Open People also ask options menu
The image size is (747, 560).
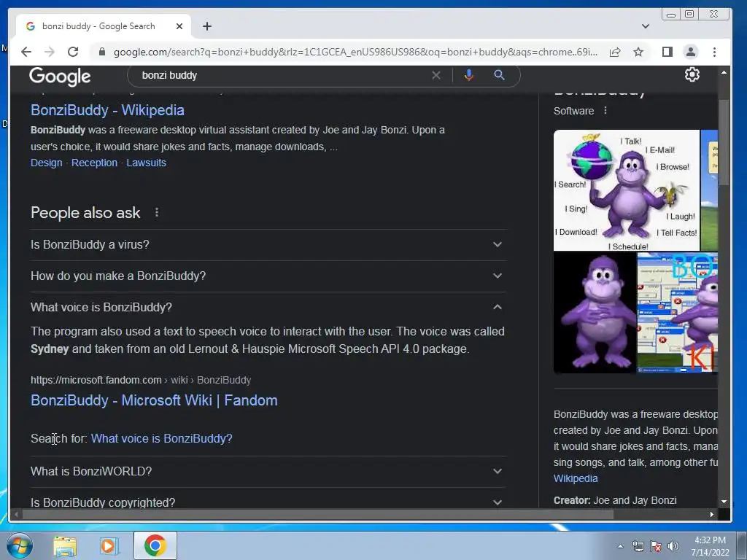click(x=157, y=212)
